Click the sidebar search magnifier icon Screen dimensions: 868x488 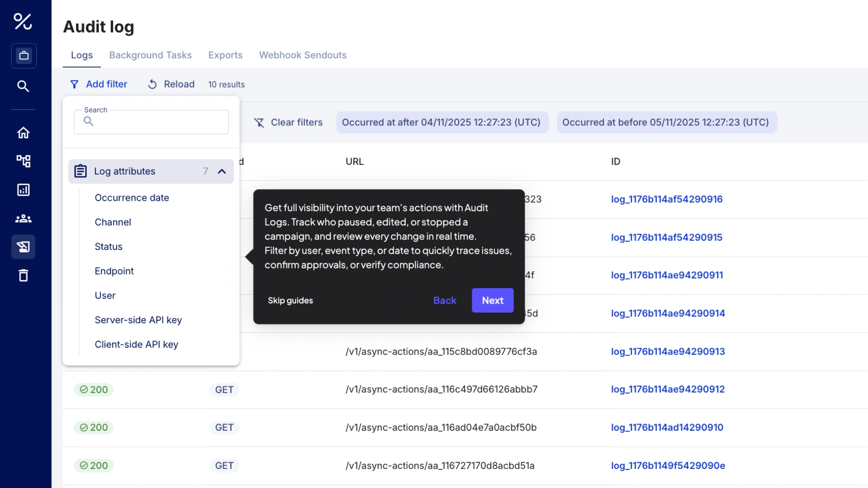[23, 86]
